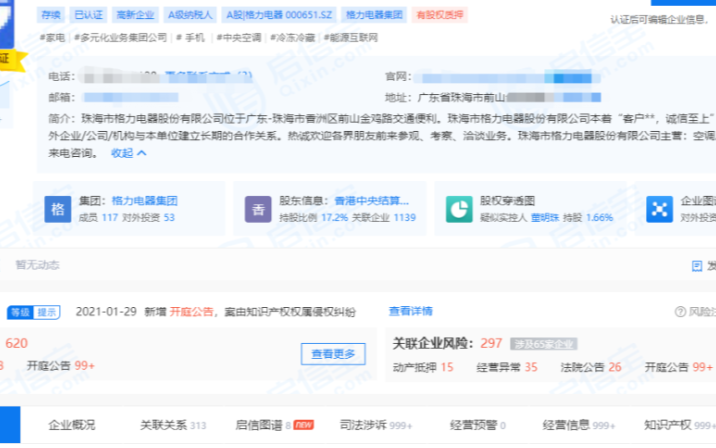Click the A级纳税人 tag
Viewport: 716px width, 448px height.
point(190,15)
